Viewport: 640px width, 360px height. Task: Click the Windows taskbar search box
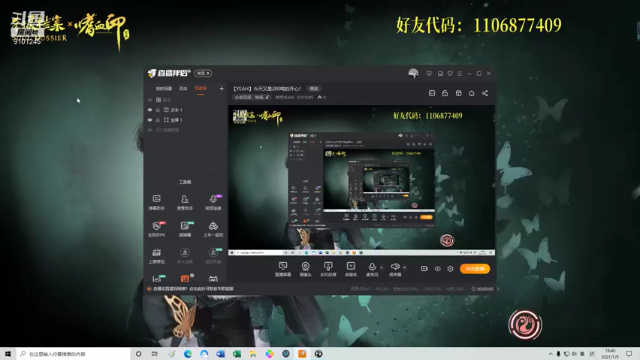(x=73, y=353)
